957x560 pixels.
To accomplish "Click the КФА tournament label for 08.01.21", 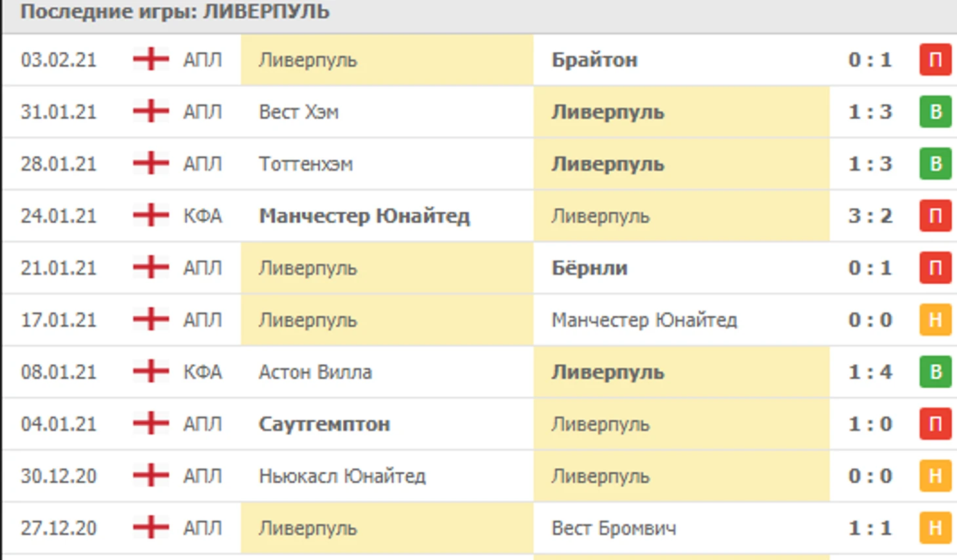I will pos(203,371).
